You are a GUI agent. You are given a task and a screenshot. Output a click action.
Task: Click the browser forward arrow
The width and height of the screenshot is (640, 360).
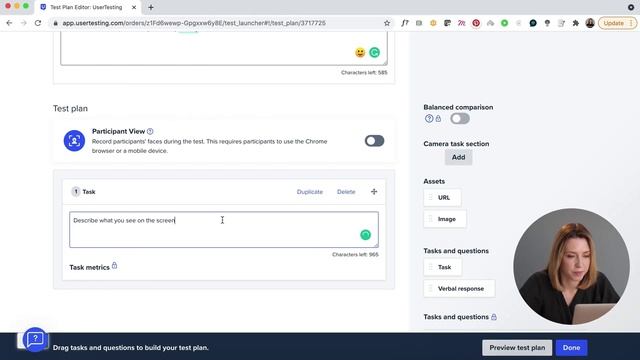(x=23, y=23)
